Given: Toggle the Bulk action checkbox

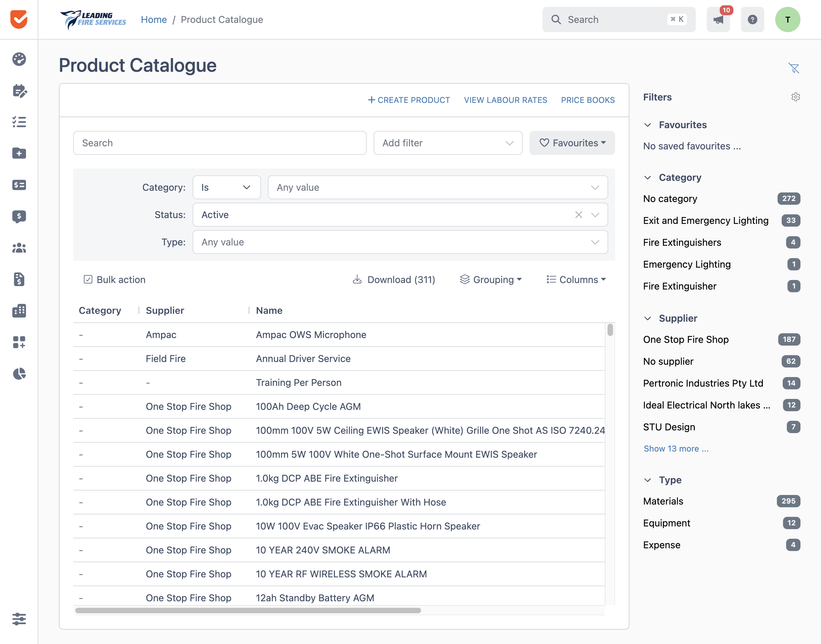Looking at the screenshot, I should (88, 279).
